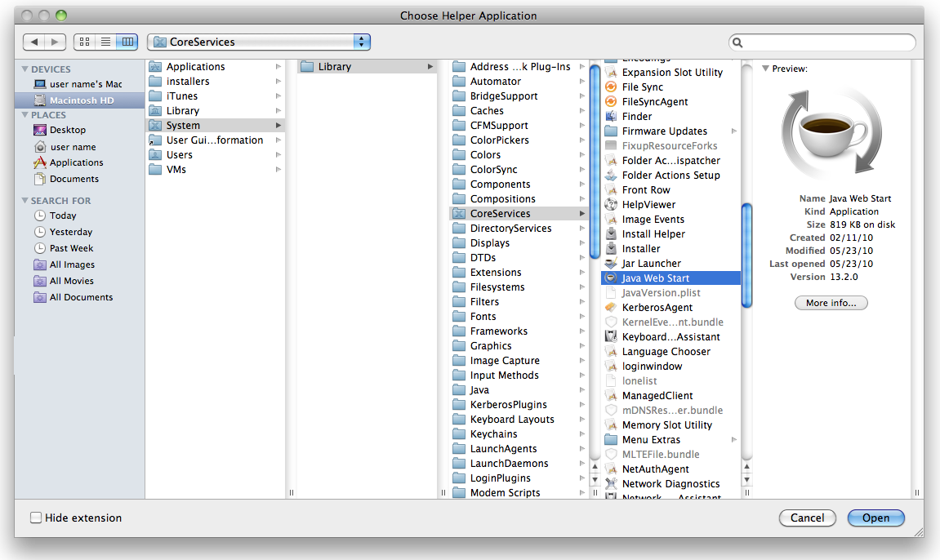940x560 pixels.
Task: Open the Keychains folder
Action: click(x=518, y=434)
